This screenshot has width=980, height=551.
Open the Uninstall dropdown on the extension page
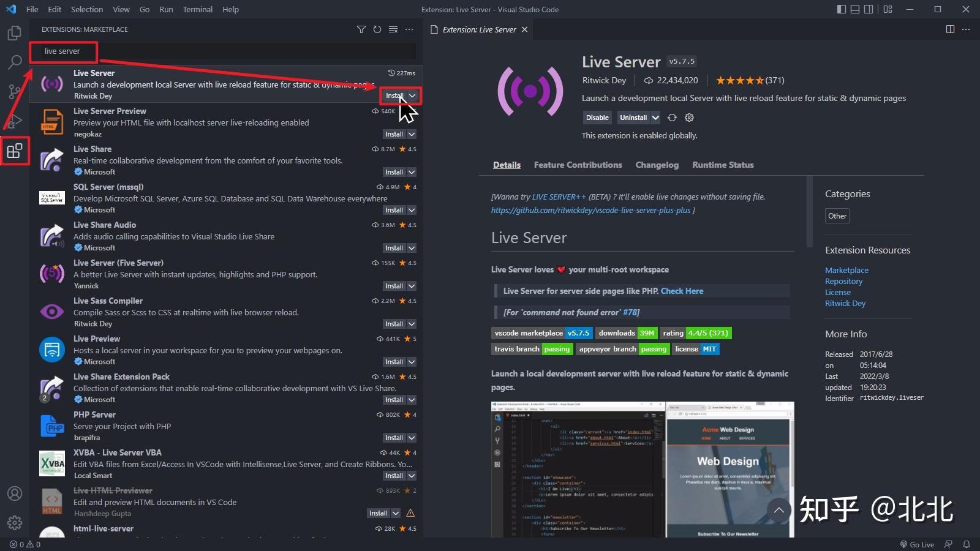click(x=655, y=118)
